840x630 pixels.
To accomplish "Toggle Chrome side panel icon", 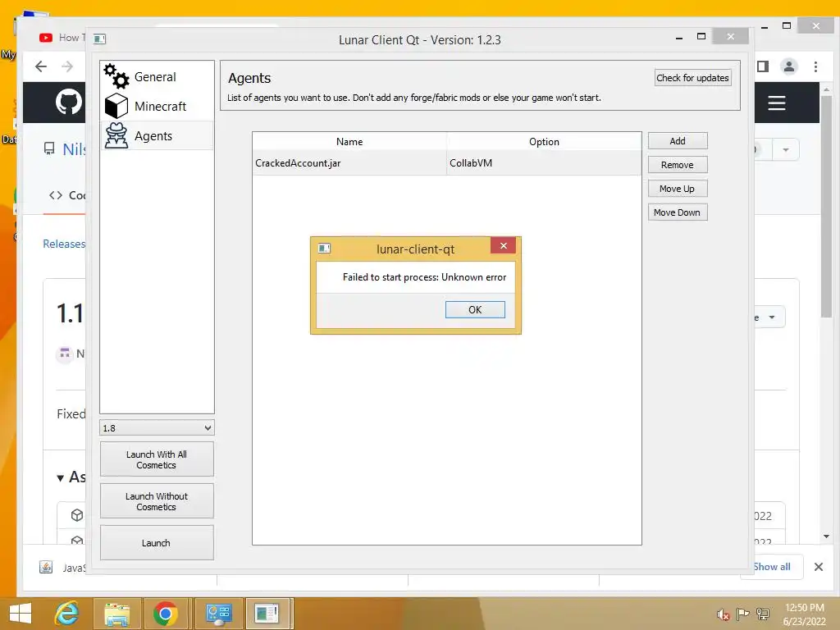I will click(763, 66).
